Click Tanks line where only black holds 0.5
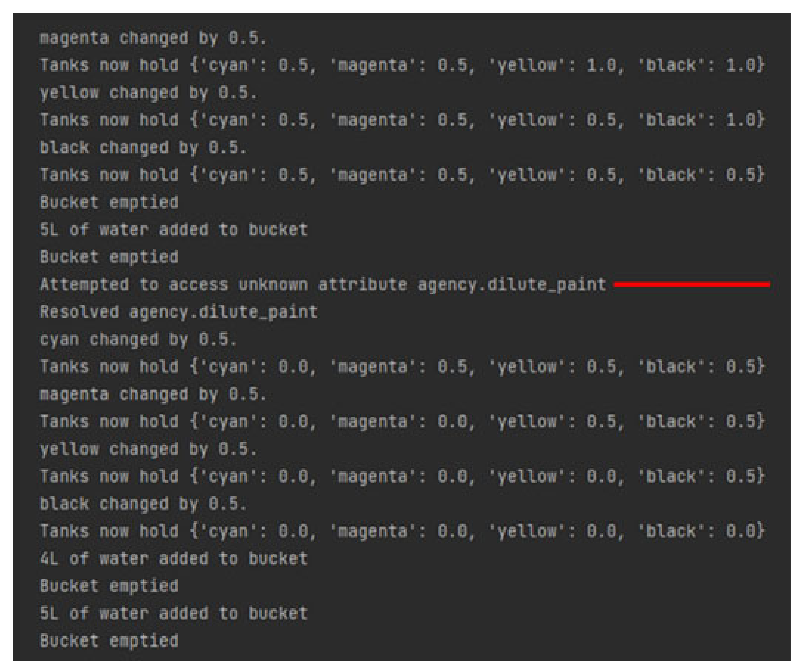 pyautogui.click(x=402, y=476)
